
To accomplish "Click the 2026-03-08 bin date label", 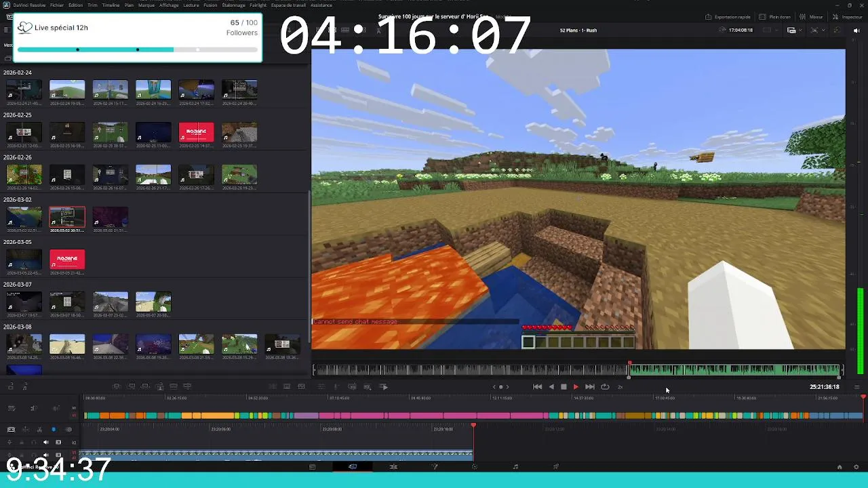I will coord(18,327).
